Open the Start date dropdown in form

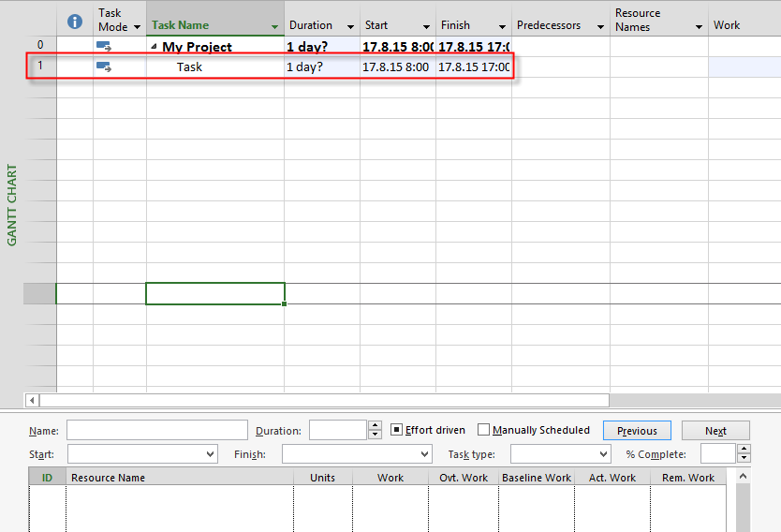210,454
